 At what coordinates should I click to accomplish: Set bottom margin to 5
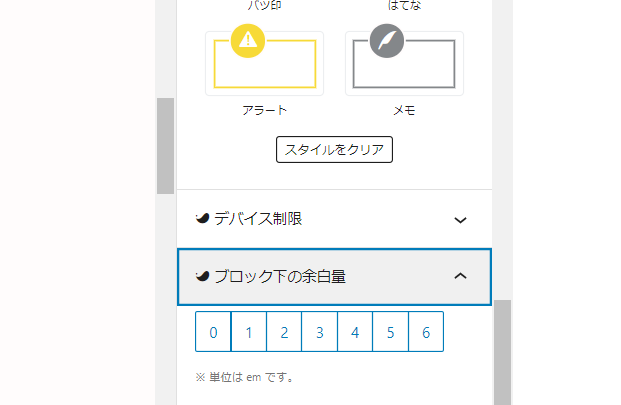(x=391, y=332)
